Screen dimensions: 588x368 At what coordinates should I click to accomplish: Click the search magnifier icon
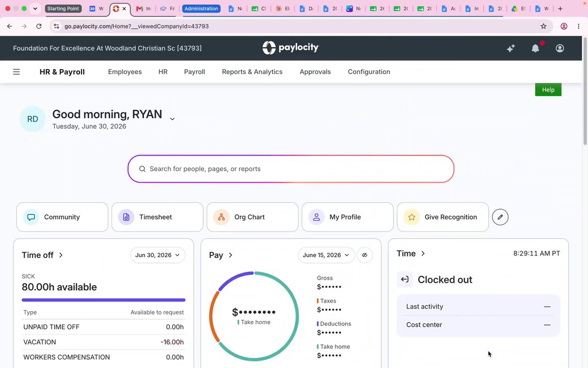(142, 169)
